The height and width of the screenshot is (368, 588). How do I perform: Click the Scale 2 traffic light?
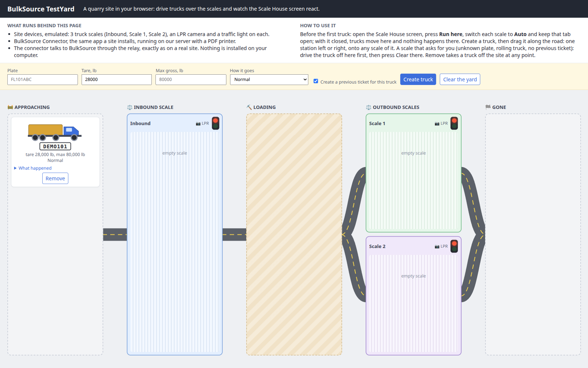click(x=455, y=246)
